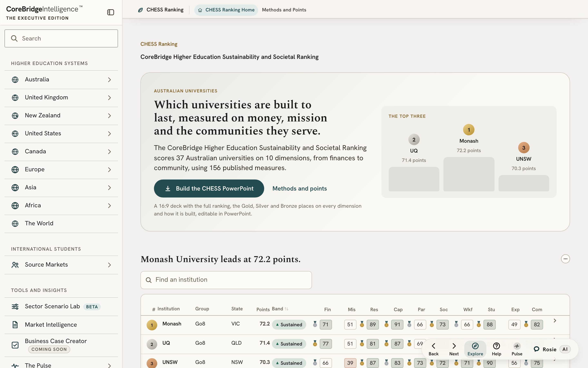
Task: Click the sort arrows beside Band
Action: pos(286,309)
